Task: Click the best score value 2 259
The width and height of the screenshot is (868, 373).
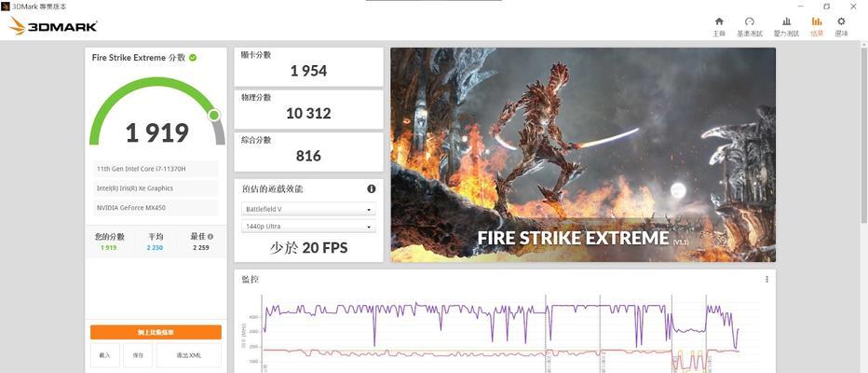Action: point(201,248)
